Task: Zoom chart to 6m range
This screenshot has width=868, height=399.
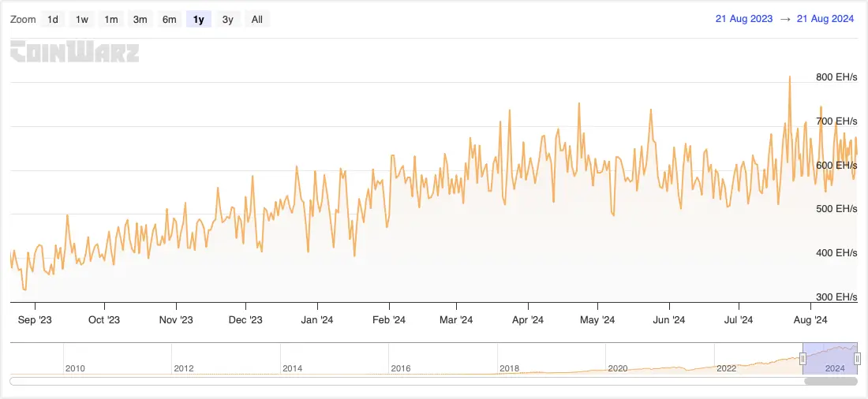Action: (170, 19)
